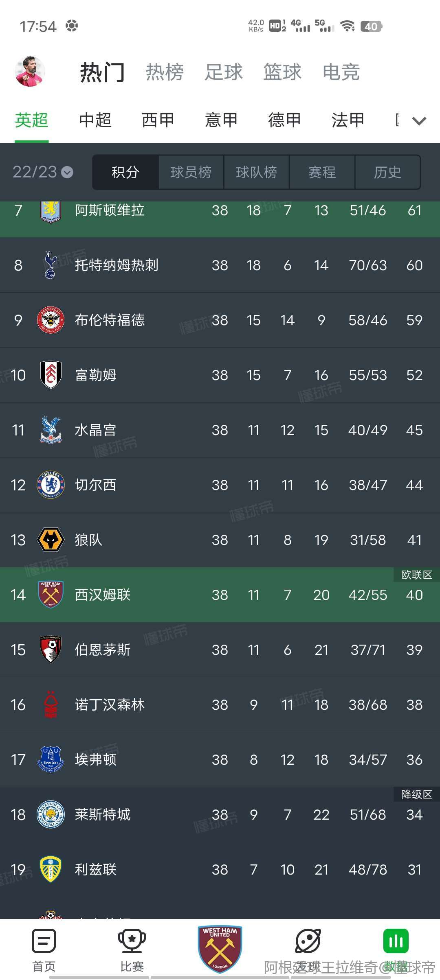Viewport: 440px width, 980px height.
Task: Open the green data chart icon
Action: [x=396, y=941]
